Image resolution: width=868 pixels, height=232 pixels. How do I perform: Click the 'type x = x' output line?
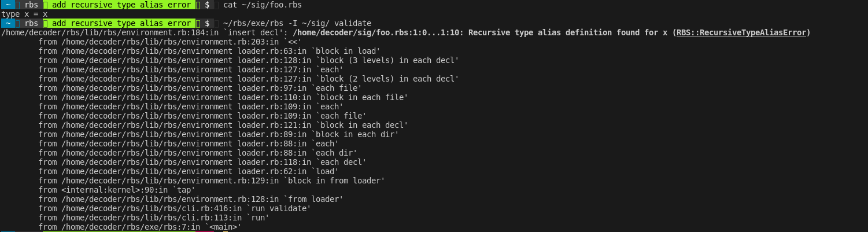(24, 14)
